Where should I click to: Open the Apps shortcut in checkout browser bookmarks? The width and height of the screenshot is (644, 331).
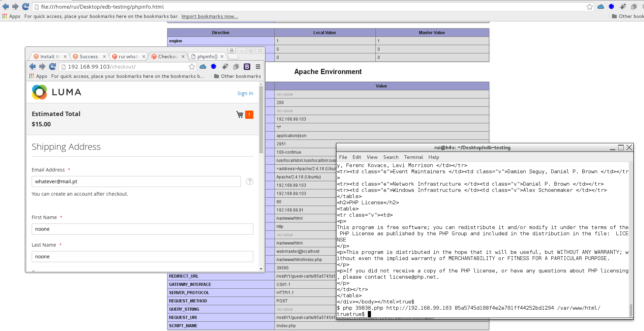(x=38, y=76)
